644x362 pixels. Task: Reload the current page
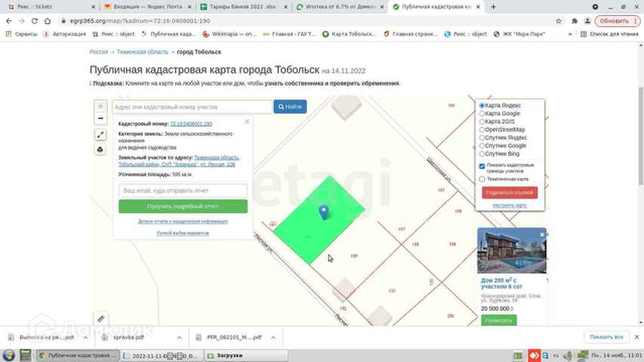[x=35, y=21]
